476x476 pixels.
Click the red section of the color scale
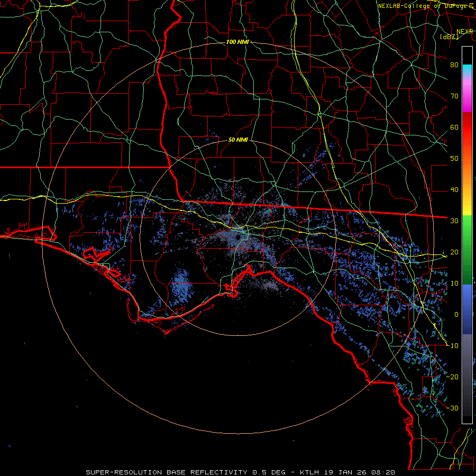[467, 127]
